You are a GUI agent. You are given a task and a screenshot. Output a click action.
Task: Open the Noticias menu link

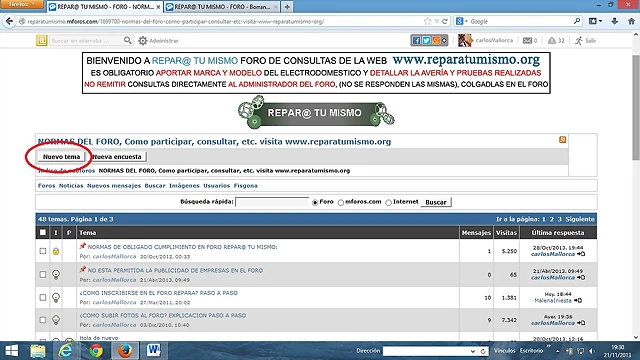tap(71, 186)
